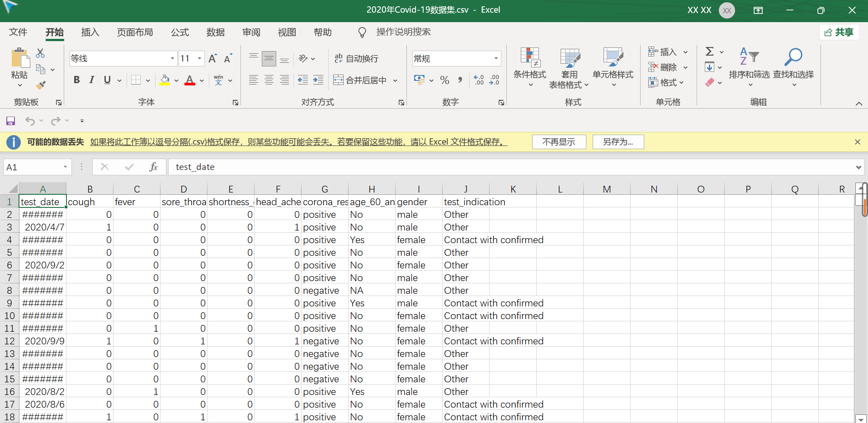The height and width of the screenshot is (423, 868).
Task: Open the number format combo box
Action: point(456,58)
